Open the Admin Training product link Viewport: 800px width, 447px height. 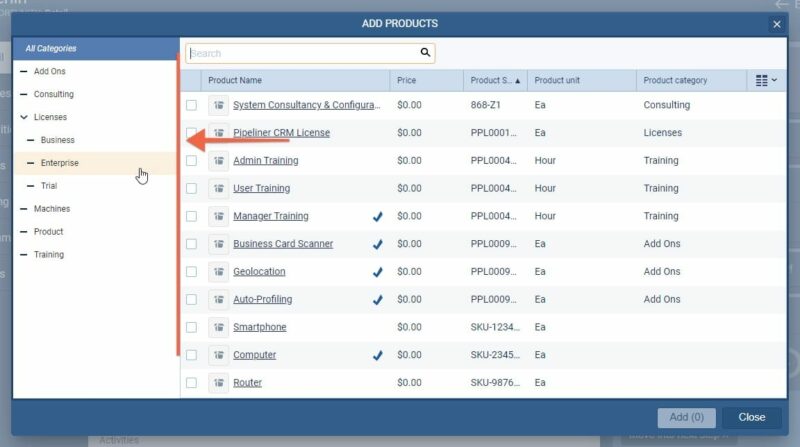coord(266,161)
